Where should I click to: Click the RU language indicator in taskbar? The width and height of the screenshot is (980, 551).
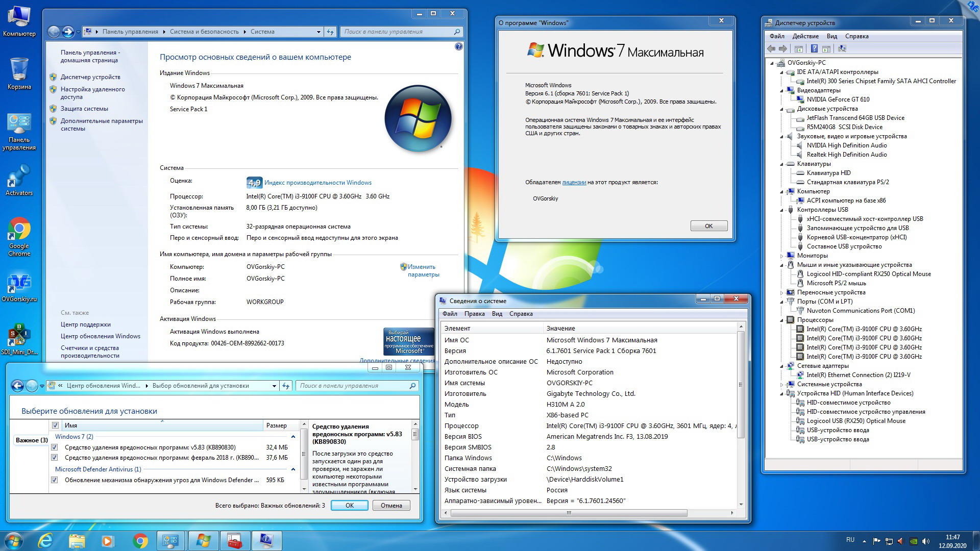coord(850,540)
